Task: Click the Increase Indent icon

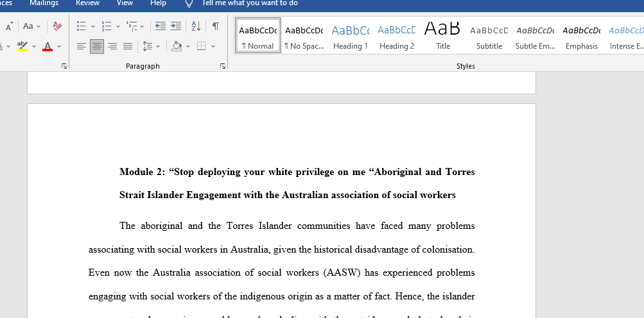Action: tap(176, 26)
